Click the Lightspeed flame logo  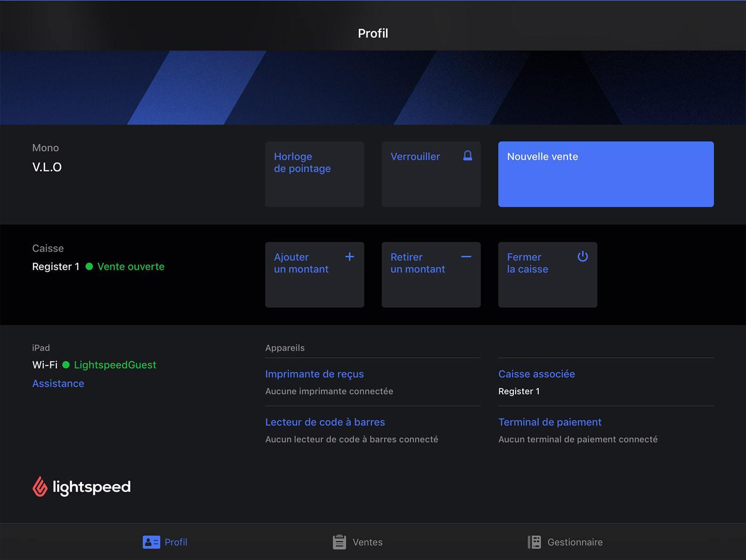(x=40, y=487)
